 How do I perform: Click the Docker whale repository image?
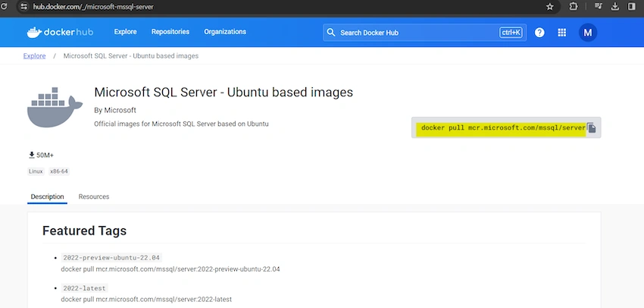55,107
